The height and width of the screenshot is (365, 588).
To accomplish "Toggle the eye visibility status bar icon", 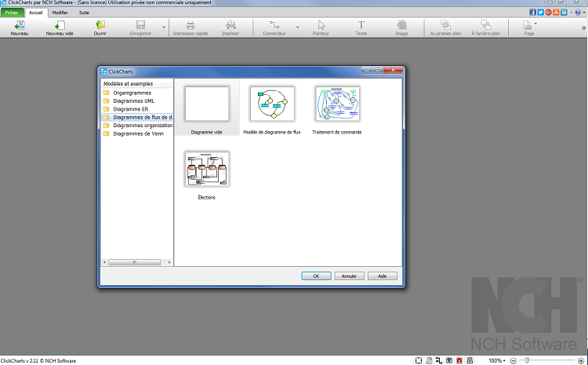I will (449, 360).
